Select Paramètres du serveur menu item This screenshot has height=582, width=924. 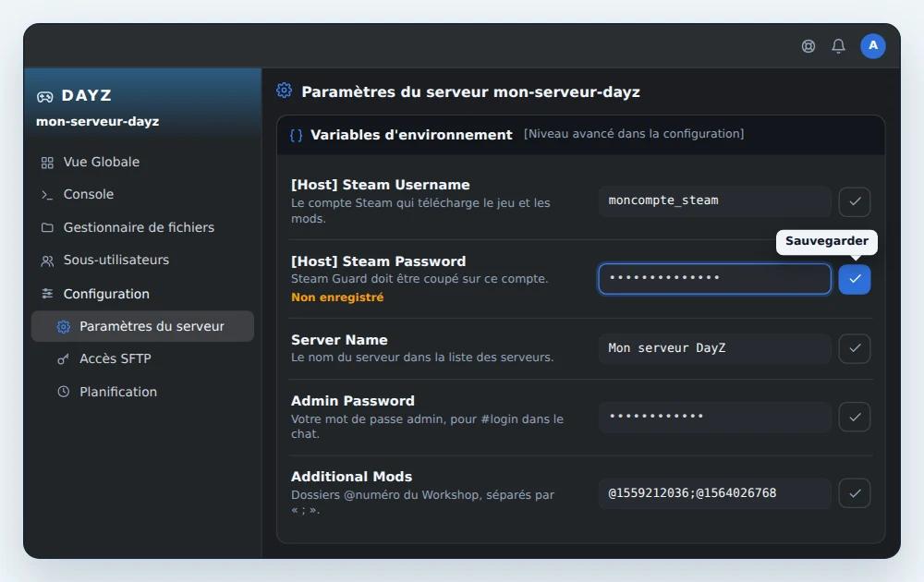(142, 326)
